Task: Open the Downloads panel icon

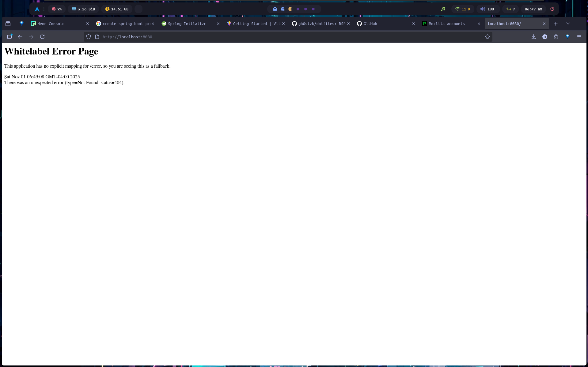Action: pyautogui.click(x=533, y=37)
